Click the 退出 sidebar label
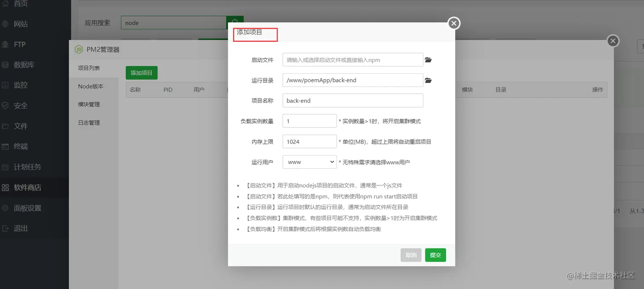Image resolution: width=644 pixels, height=289 pixels. pyautogui.click(x=21, y=228)
